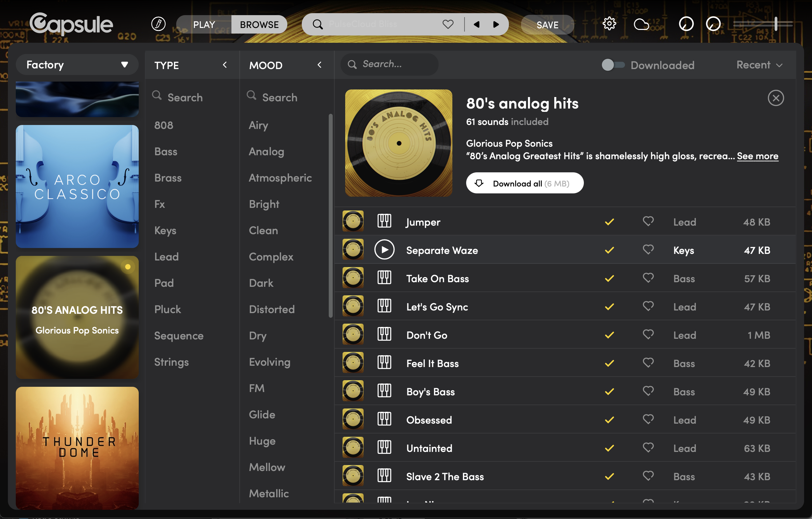Open the See more description link
812x519 pixels.
757,156
